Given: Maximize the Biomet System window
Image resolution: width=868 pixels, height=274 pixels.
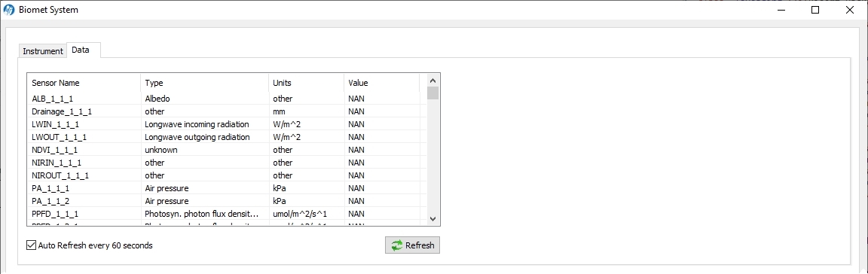Looking at the screenshot, I should tap(815, 10).
